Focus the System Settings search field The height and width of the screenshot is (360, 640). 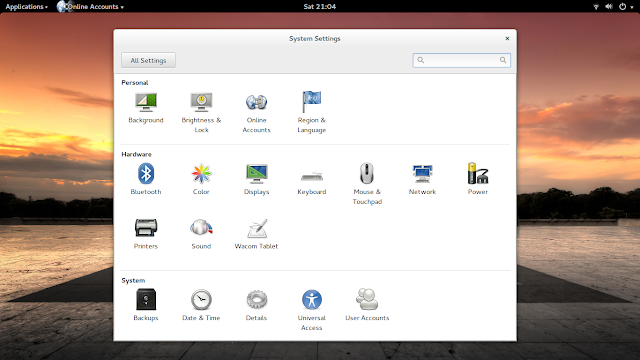point(461,60)
